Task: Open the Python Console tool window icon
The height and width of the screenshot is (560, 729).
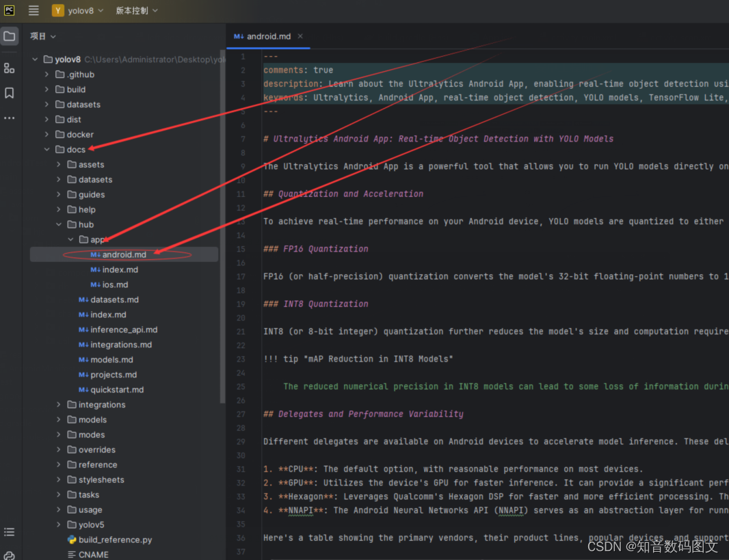Action: coord(10,555)
